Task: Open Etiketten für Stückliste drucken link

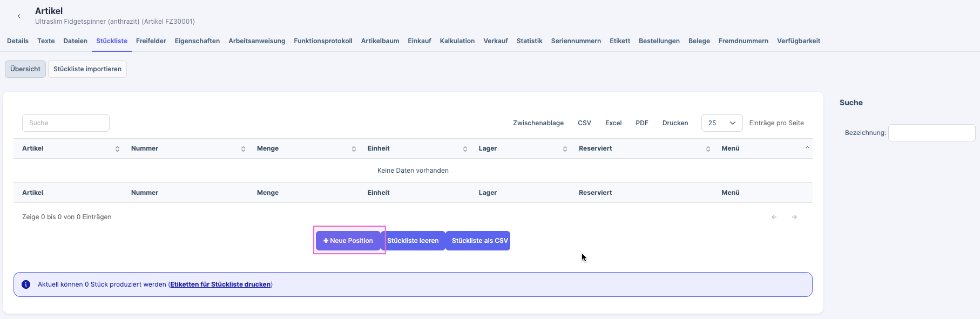Action: point(220,284)
